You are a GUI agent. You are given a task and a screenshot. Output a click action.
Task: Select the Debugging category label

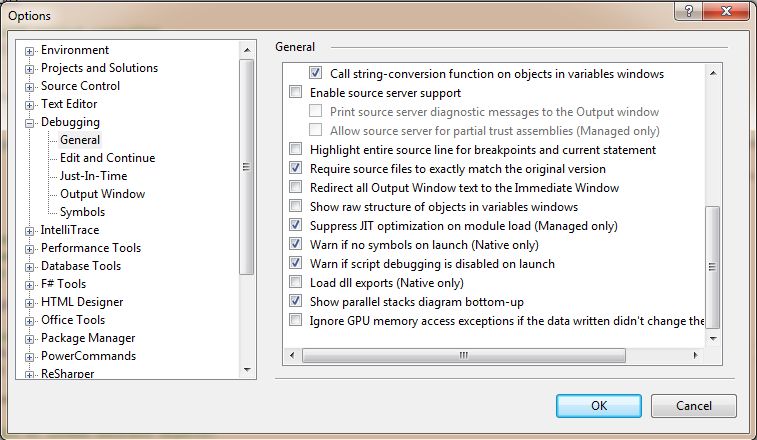pyautogui.click(x=70, y=122)
